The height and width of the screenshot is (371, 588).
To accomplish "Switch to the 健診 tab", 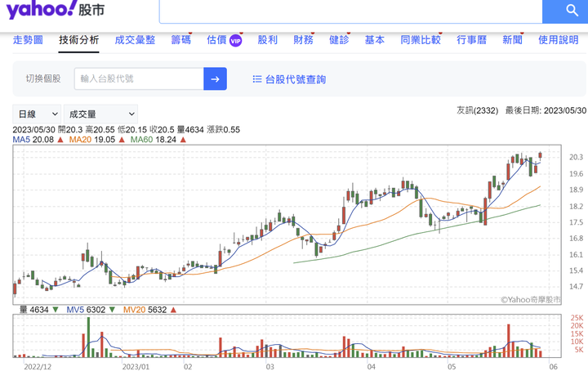I will [339, 40].
